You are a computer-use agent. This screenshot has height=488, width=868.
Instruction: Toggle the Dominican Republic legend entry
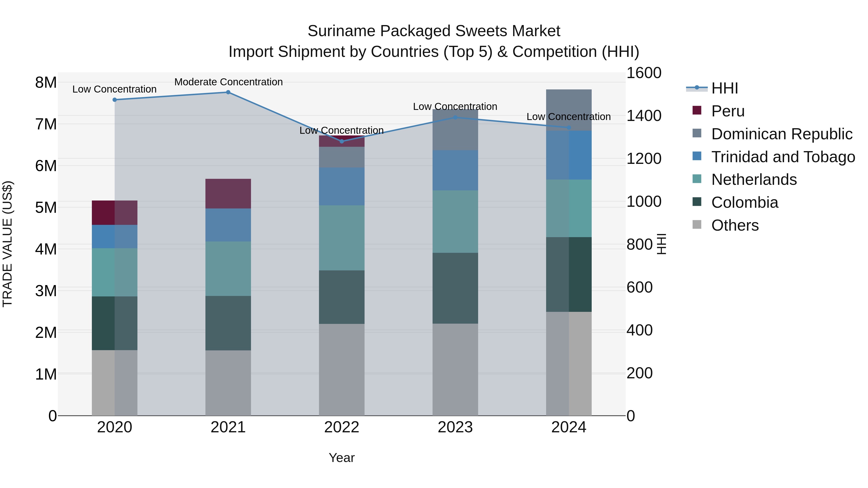pyautogui.click(x=772, y=134)
